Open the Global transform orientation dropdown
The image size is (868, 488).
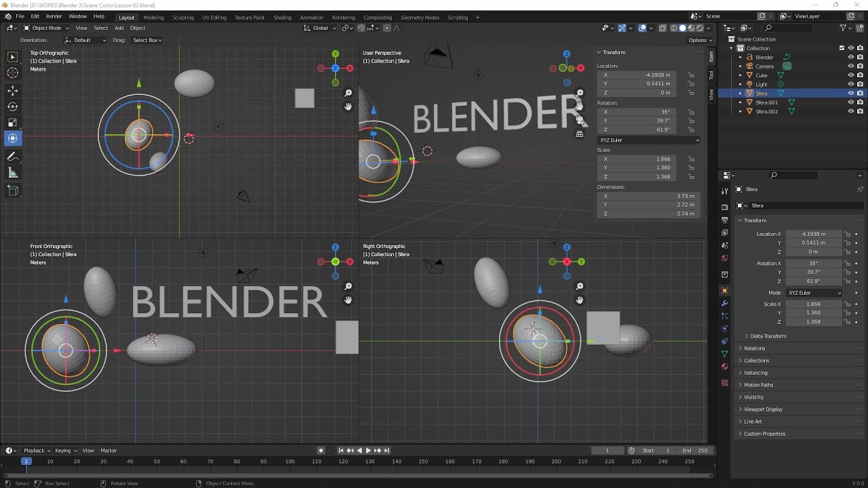tap(320, 28)
